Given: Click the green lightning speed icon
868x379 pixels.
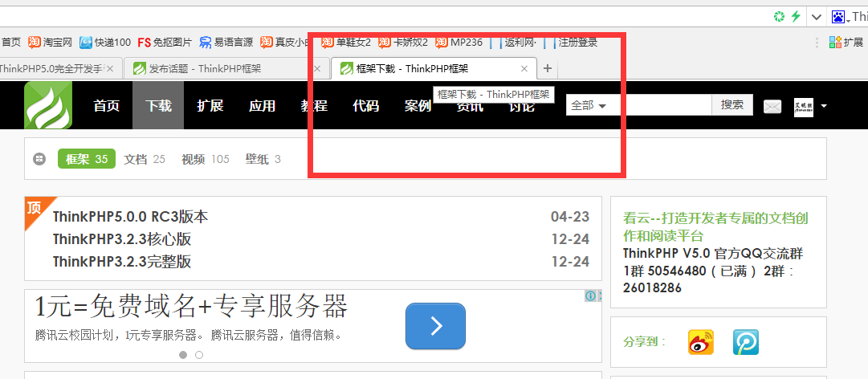Looking at the screenshot, I should [796, 17].
